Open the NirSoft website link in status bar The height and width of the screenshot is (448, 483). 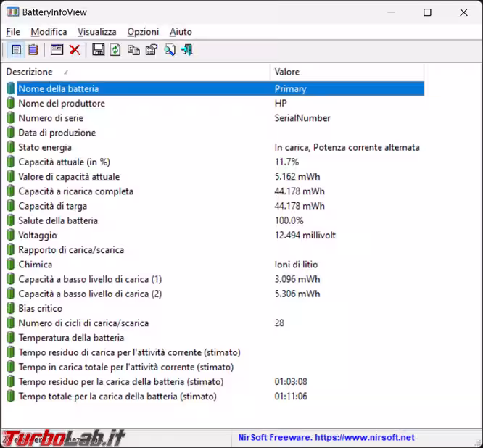(x=326, y=438)
